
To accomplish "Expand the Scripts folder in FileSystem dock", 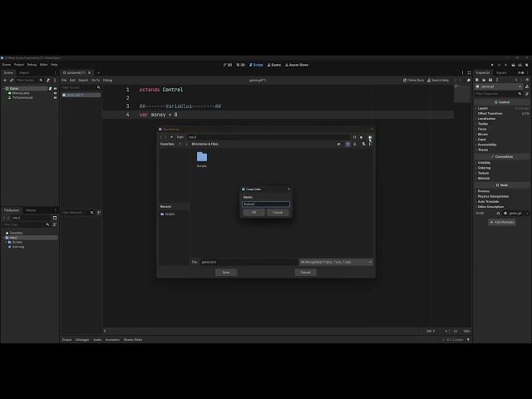I will (6, 242).
